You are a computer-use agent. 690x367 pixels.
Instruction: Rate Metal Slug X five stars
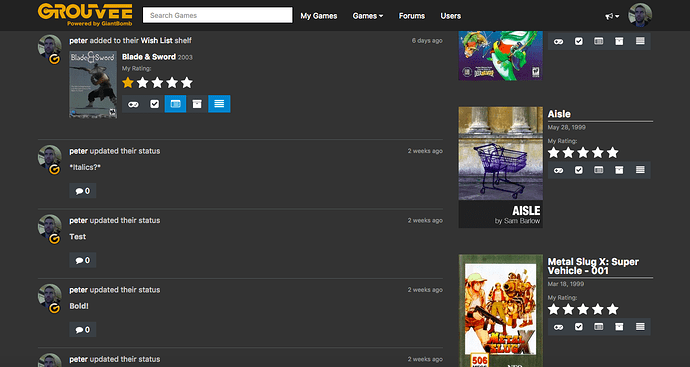click(613, 309)
